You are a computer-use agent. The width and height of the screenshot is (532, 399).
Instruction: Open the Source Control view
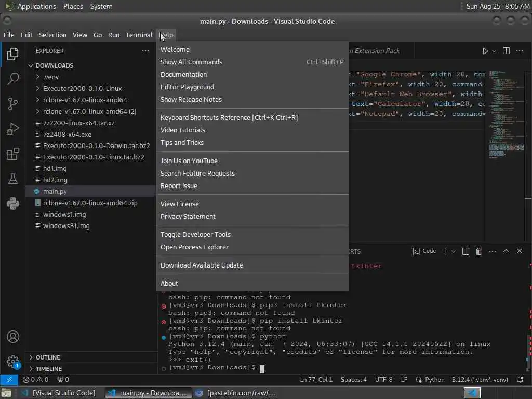pyautogui.click(x=13, y=104)
